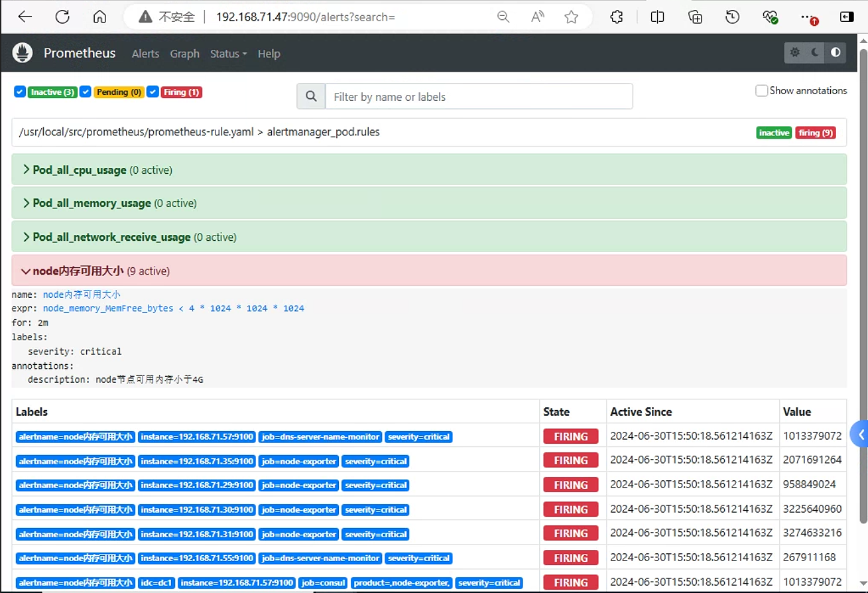This screenshot has width=868, height=593.
Task: Enable the Show annotations checkbox
Action: (x=762, y=90)
